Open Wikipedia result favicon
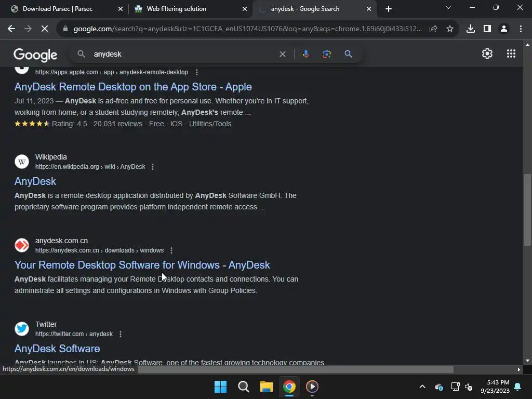532x399 pixels. point(22,162)
